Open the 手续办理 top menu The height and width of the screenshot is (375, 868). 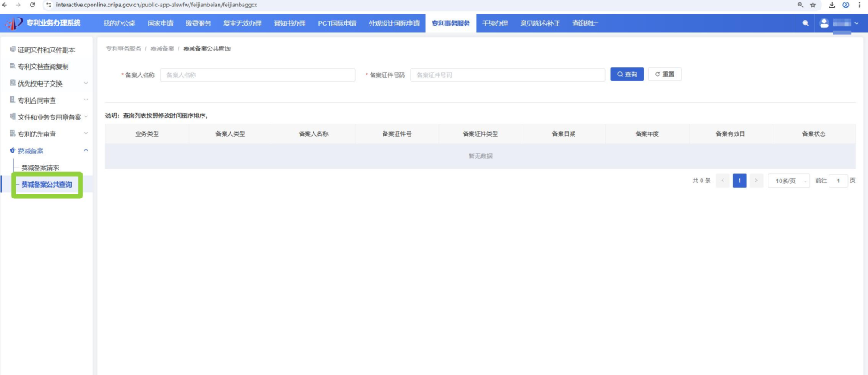(494, 24)
